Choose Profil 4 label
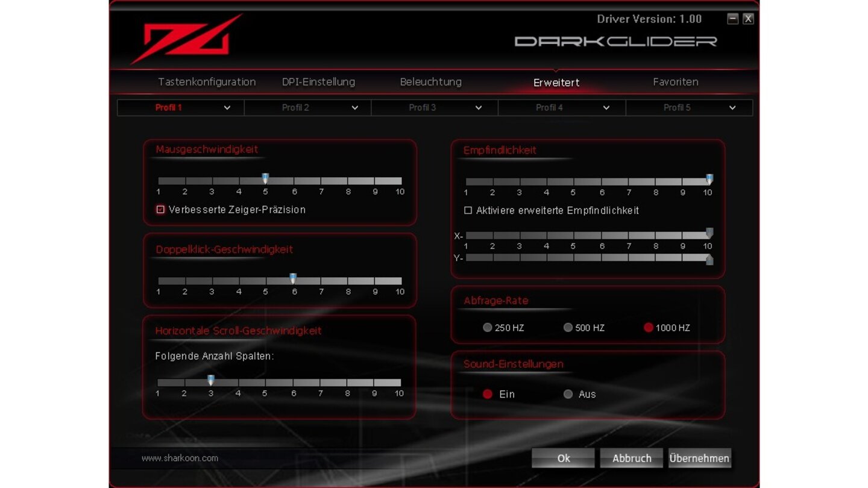This screenshot has height=488, width=868. point(549,108)
